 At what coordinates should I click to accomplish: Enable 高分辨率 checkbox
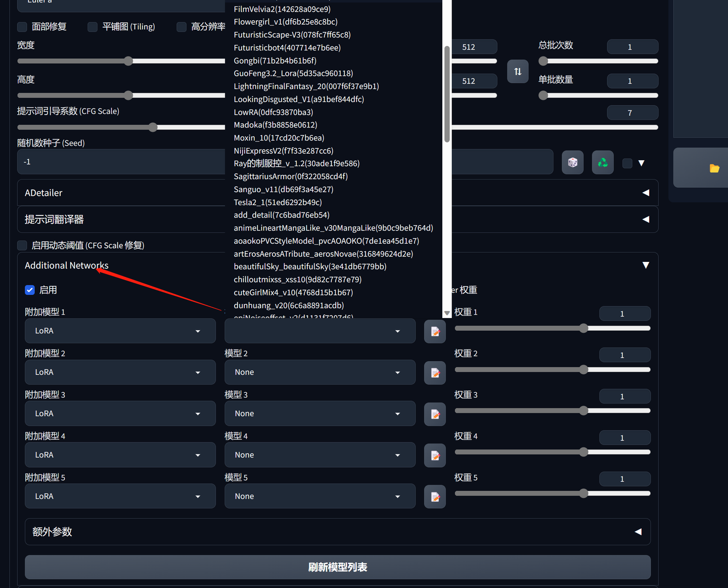click(181, 27)
